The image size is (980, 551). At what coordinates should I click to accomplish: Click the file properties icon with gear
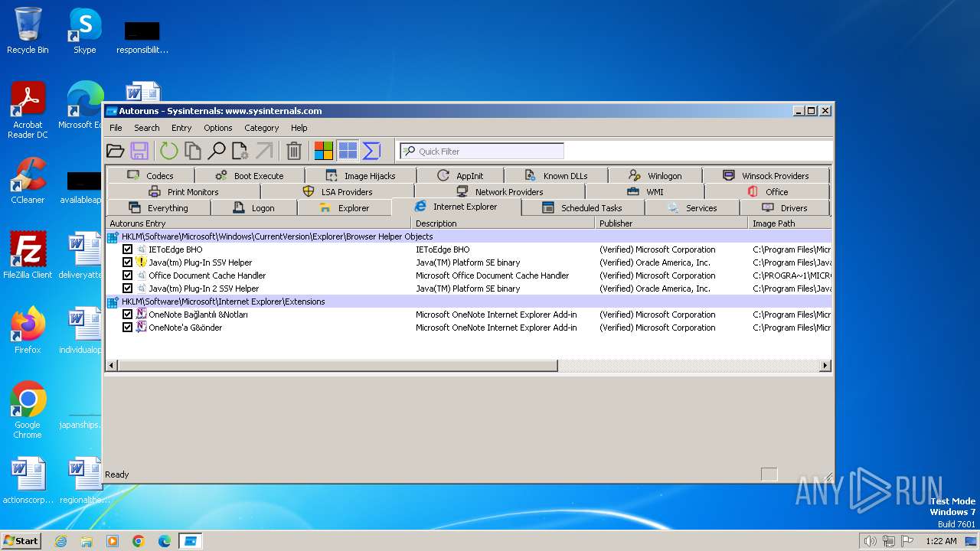click(x=240, y=151)
